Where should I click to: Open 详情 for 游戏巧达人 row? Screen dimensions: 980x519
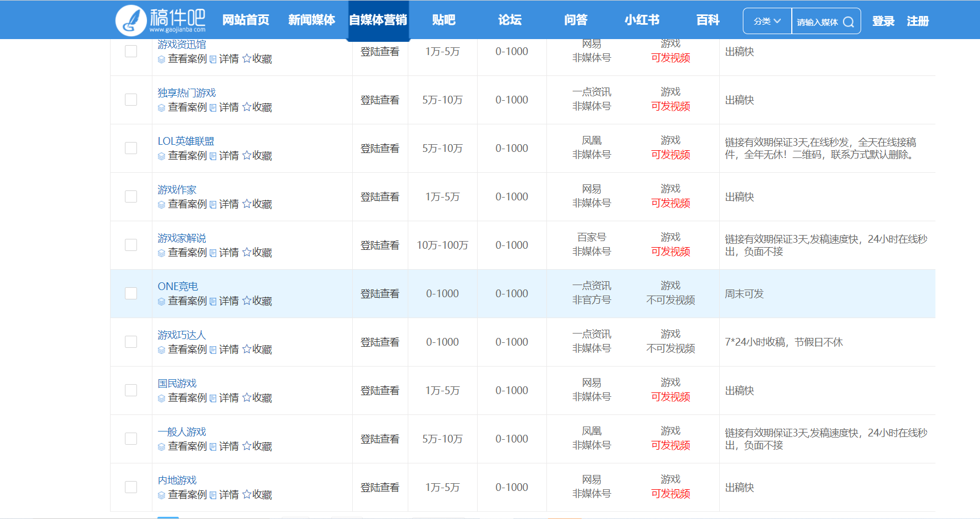tap(224, 349)
